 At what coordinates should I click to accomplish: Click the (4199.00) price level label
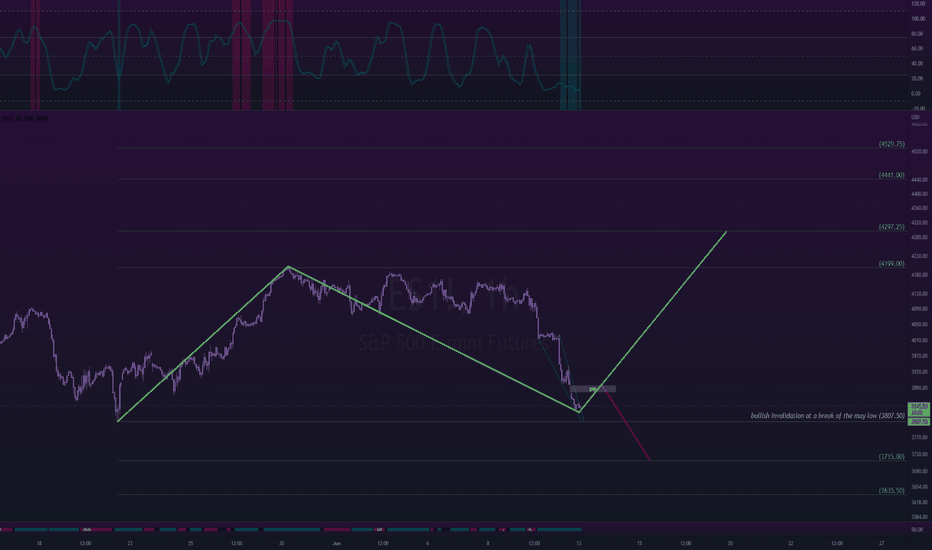coord(892,264)
